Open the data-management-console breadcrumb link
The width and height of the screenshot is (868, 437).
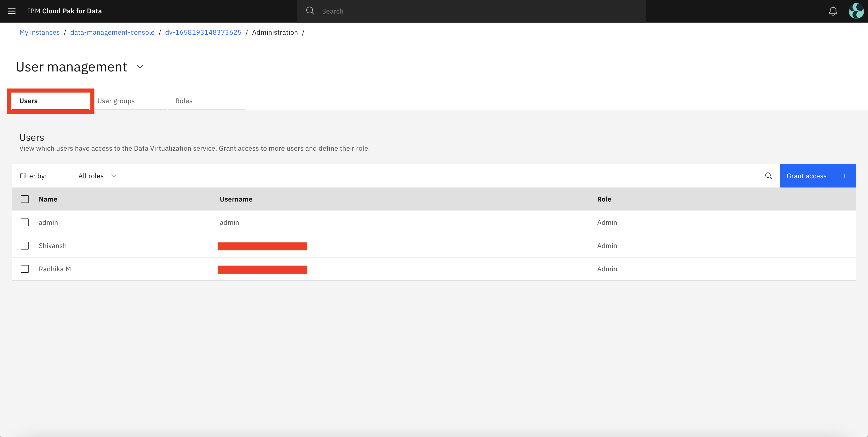[112, 32]
